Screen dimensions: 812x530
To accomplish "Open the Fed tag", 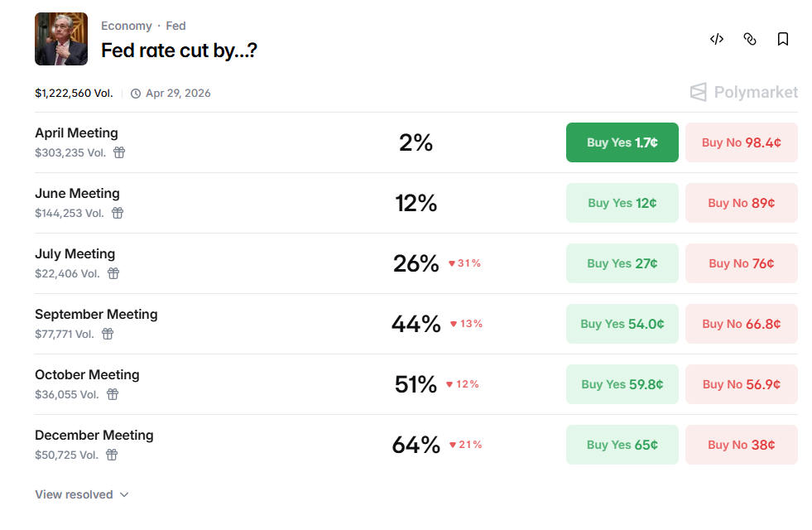I will [175, 26].
